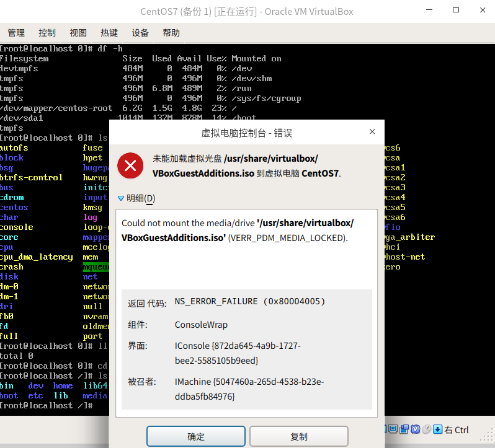Image resolution: width=495 pixels, height=448 pixels.
Task: Click the btrfs-control entry in the terminal listing
Action: [x=31, y=177]
